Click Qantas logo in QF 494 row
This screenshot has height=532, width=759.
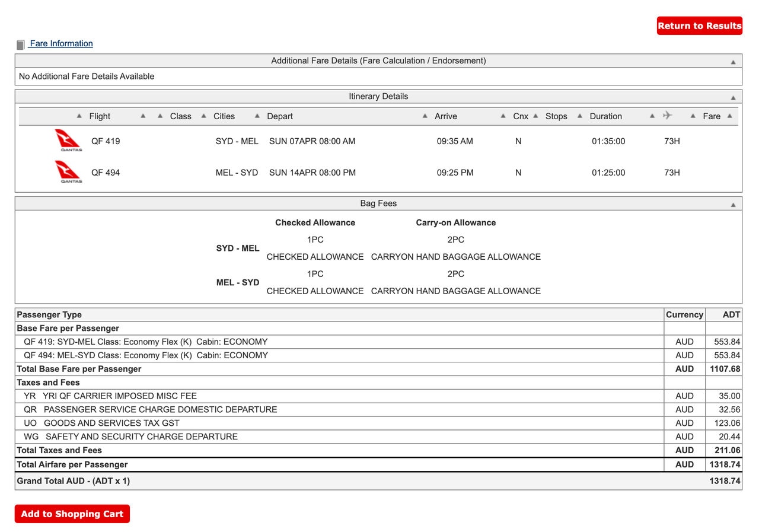[68, 173]
